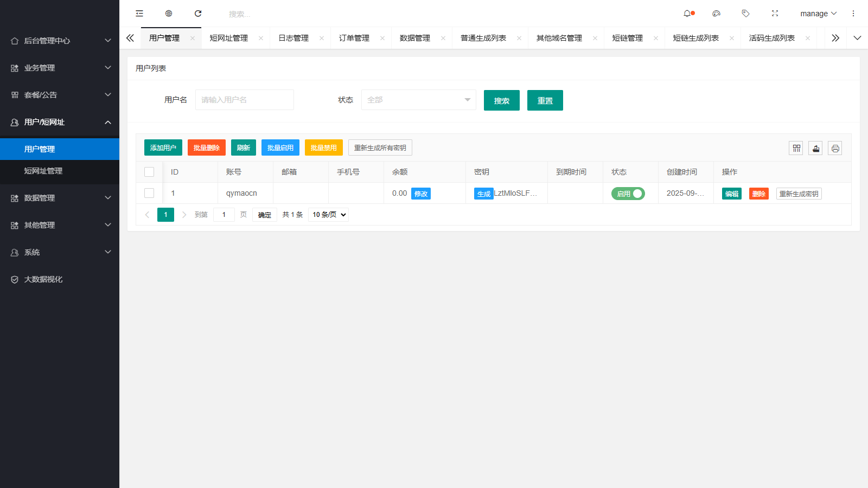Change page size with the 10条/页 dropdown

coord(328,214)
